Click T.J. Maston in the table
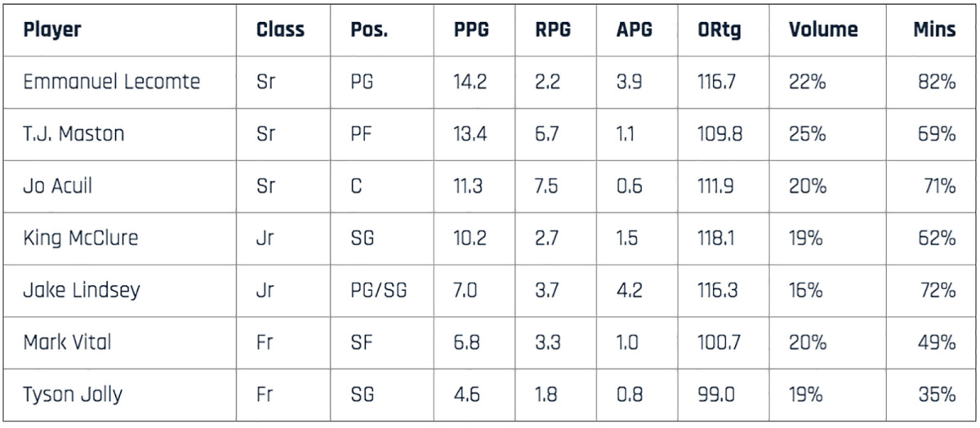The image size is (980, 428). (73, 134)
